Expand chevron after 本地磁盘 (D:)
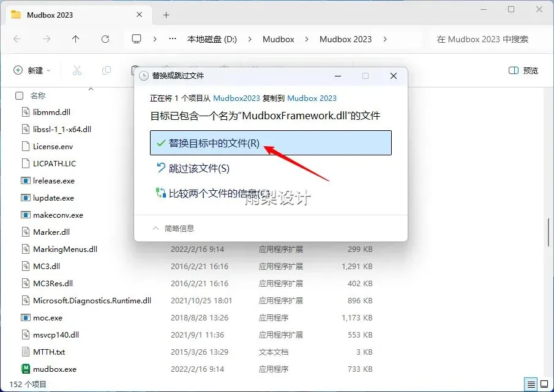 (x=250, y=39)
